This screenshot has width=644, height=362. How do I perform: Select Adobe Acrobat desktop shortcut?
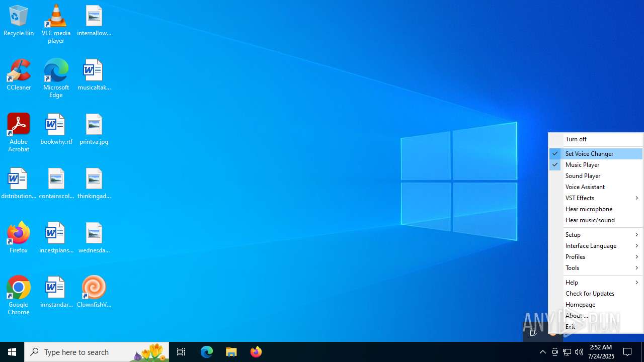[19, 133]
